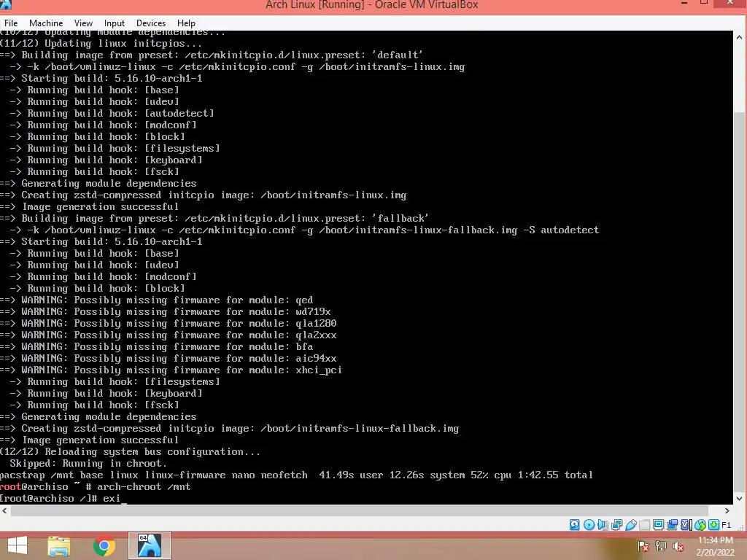Click the vertical scrollbar up arrow
Image resolution: width=747 pixels, height=560 pixels.
point(740,36)
